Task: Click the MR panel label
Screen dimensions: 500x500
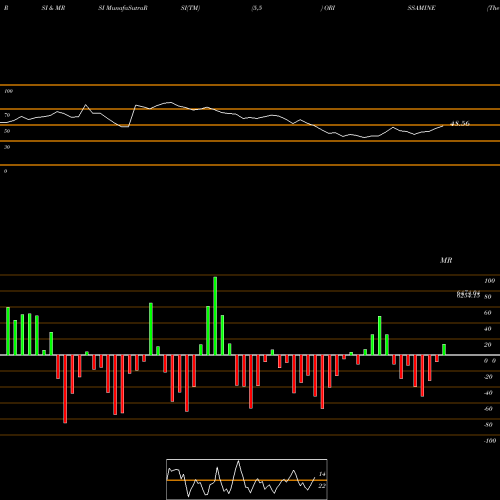Action: 446,260
